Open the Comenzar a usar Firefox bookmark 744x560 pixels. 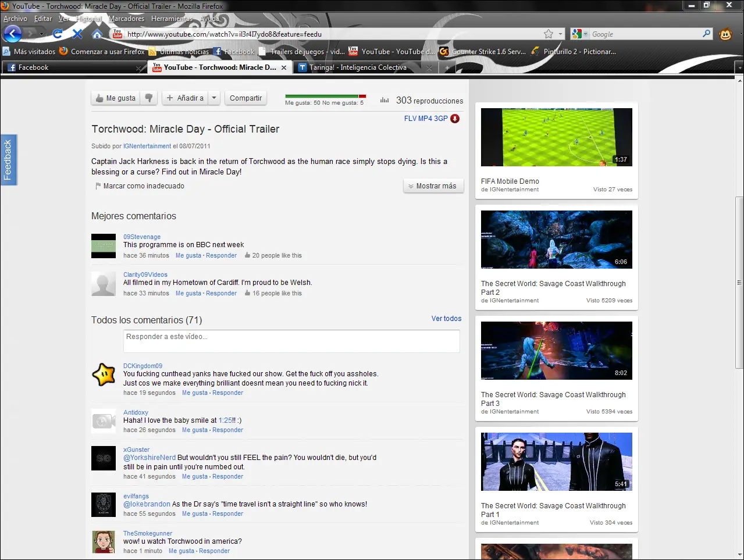(x=102, y=52)
